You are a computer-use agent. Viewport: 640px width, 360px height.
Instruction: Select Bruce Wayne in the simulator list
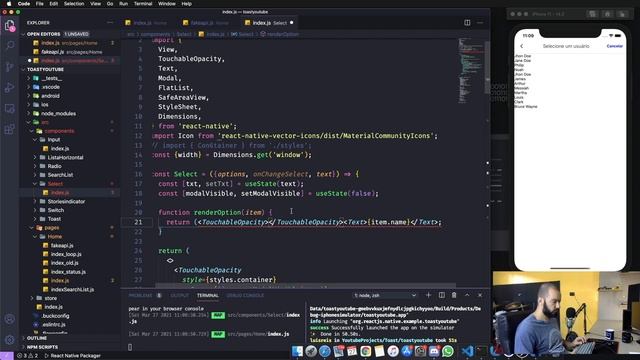tap(526, 107)
